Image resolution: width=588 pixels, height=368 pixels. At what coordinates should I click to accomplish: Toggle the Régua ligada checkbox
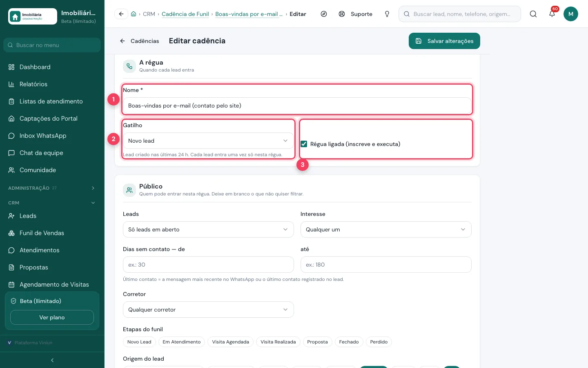pyautogui.click(x=304, y=144)
